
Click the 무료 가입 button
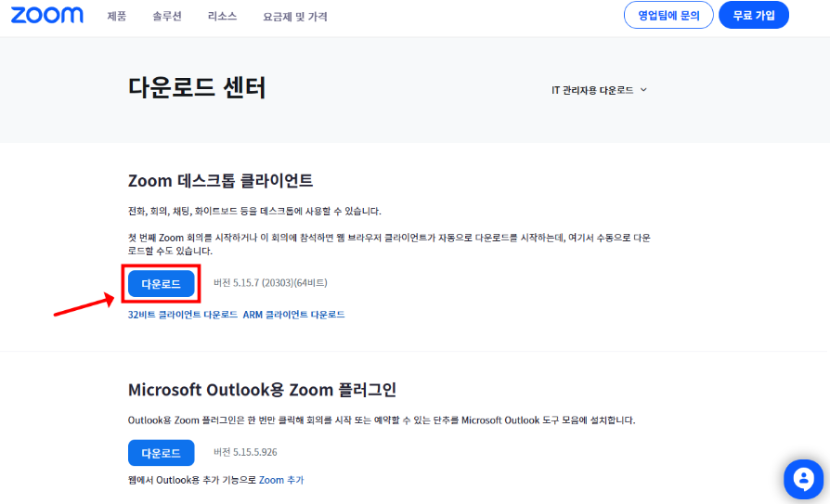(x=754, y=16)
